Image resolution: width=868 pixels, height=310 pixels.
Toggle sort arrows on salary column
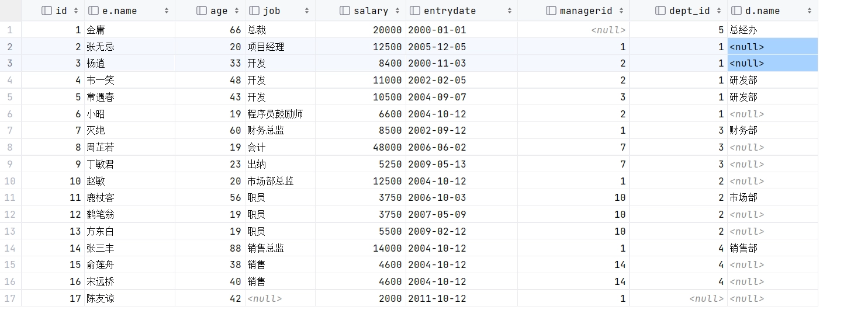coord(398,11)
